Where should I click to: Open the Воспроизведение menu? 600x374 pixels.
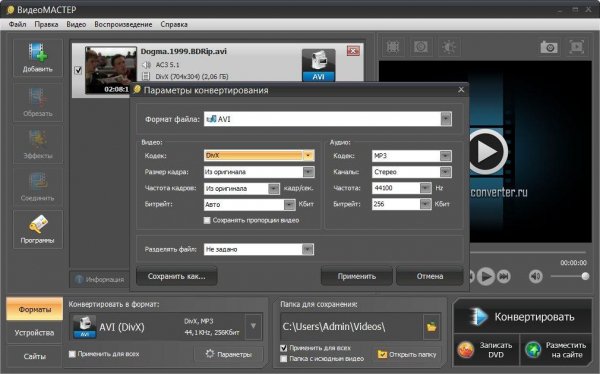click(x=123, y=24)
